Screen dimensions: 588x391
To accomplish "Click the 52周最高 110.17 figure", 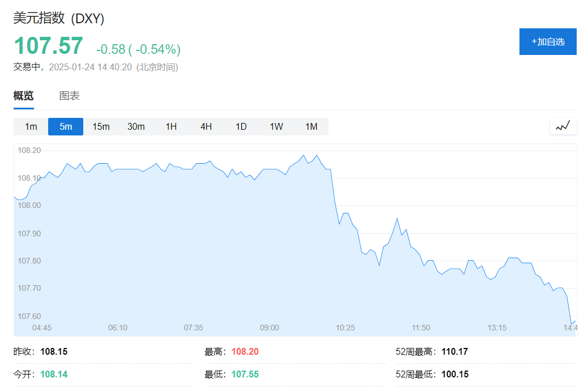I will pos(454,351).
